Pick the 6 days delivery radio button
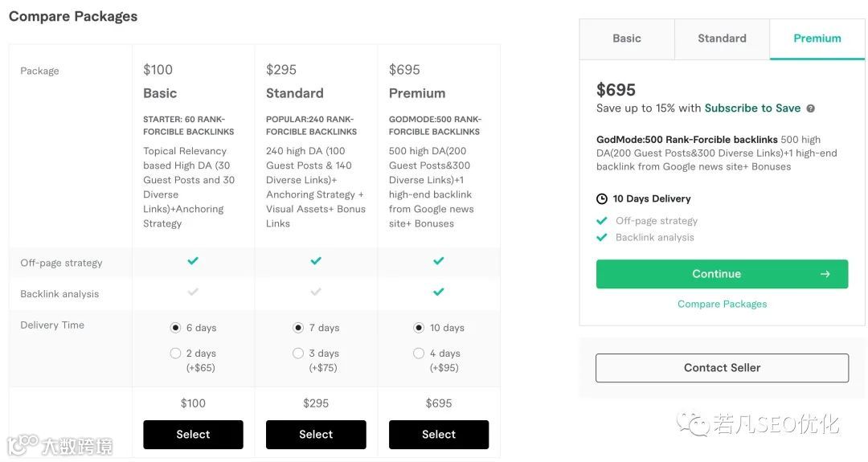Image resolution: width=868 pixels, height=462 pixels. [175, 328]
